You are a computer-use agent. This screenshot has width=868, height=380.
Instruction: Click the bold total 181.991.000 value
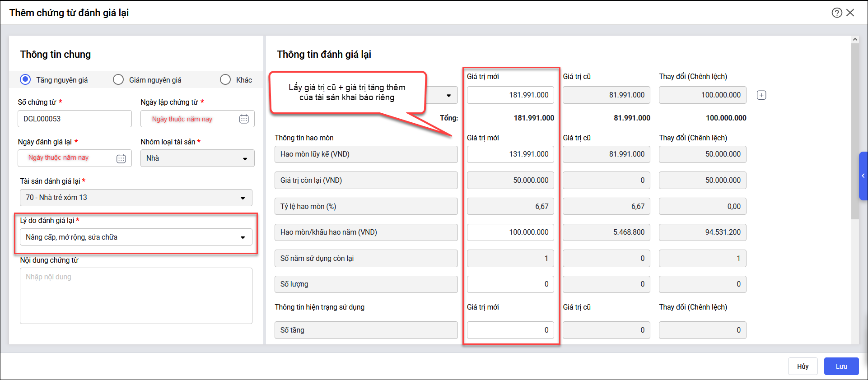pyautogui.click(x=534, y=118)
